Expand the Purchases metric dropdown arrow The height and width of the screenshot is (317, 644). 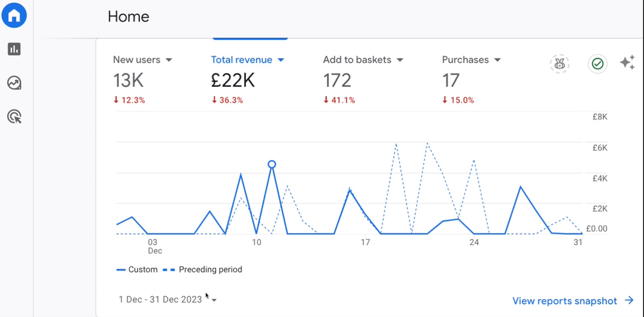pyautogui.click(x=497, y=60)
